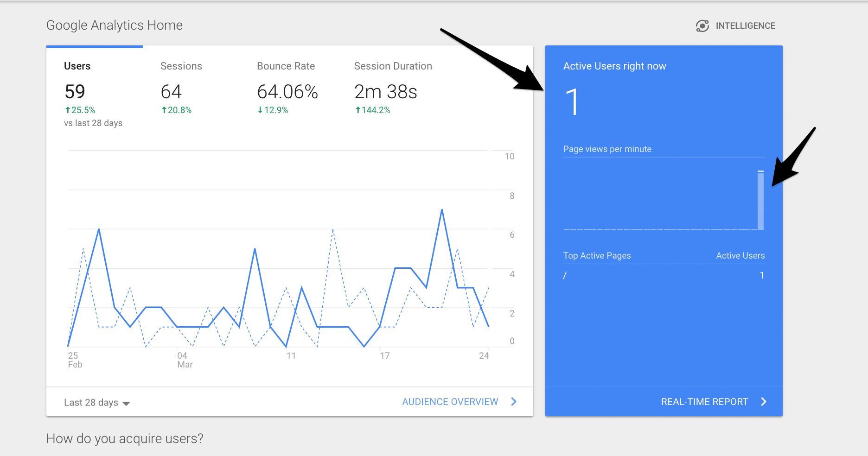Viewport: 868px width, 456px height.
Task: Click the chevron next to Real-Time Report
Action: pyautogui.click(x=764, y=402)
